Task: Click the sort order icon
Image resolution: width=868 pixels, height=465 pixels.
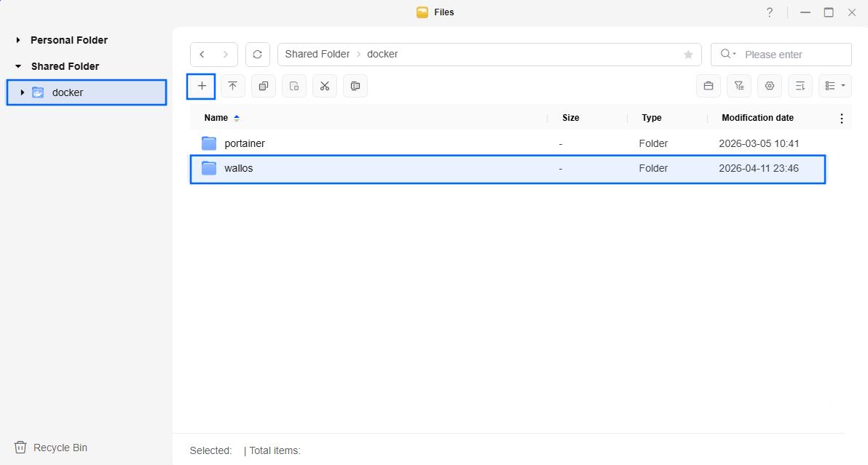Action: pos(800,86)
